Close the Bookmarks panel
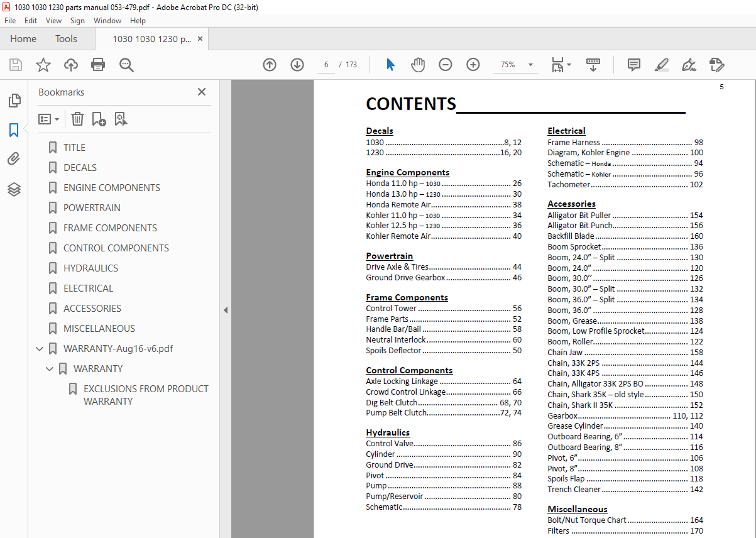756x538 pixels. pyautogui.click(x=202, y=92)
